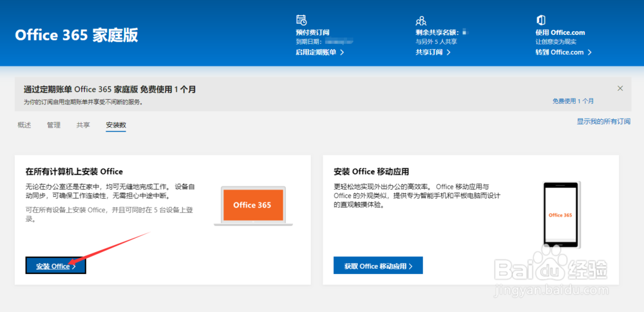The width and height of the screenshot is (644, 312).
Task: Click banner title 通过定期账单 Office 365 家庭版
Action: point(109,89)
